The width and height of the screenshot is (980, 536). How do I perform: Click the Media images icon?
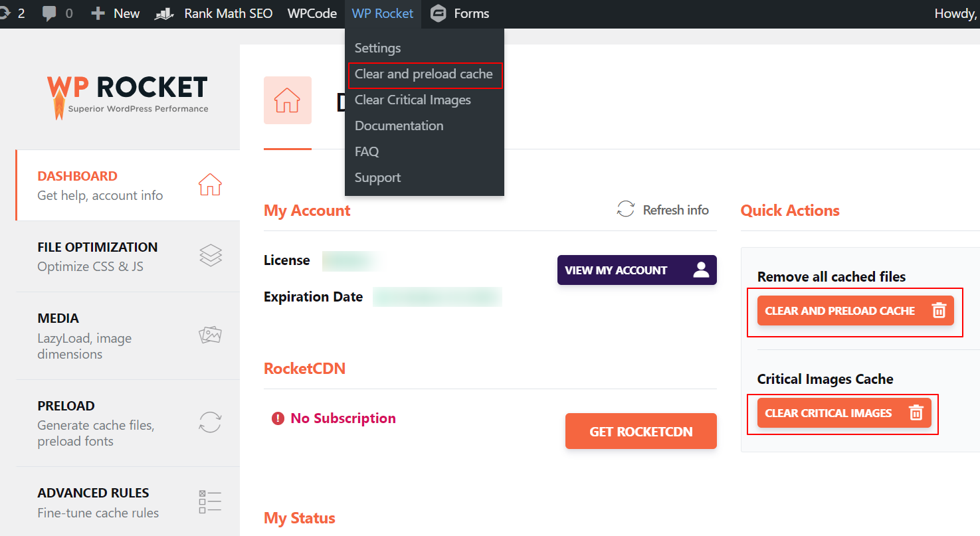pos(211,335)
